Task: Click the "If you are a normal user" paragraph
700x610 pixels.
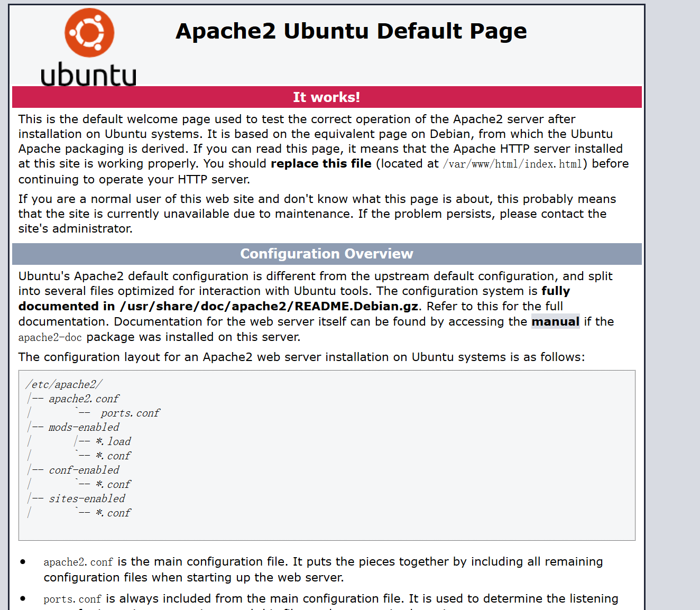Action: (x=317, y=214)
